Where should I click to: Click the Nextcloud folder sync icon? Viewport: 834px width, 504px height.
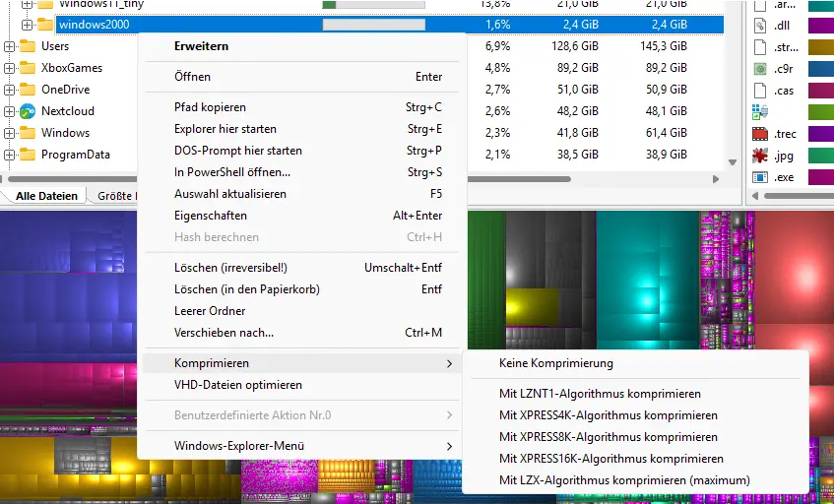click(28, 111)
